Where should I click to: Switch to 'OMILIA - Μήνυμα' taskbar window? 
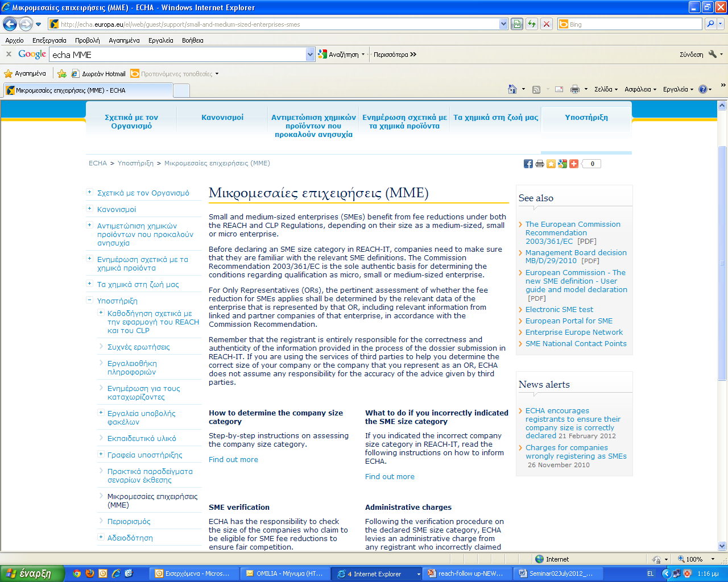[284, 573]
